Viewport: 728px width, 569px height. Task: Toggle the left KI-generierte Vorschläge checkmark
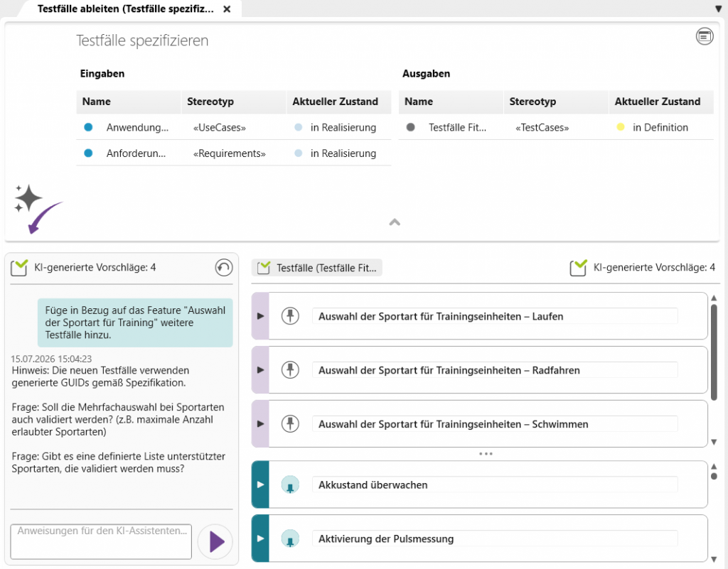[x=19, y=268]
